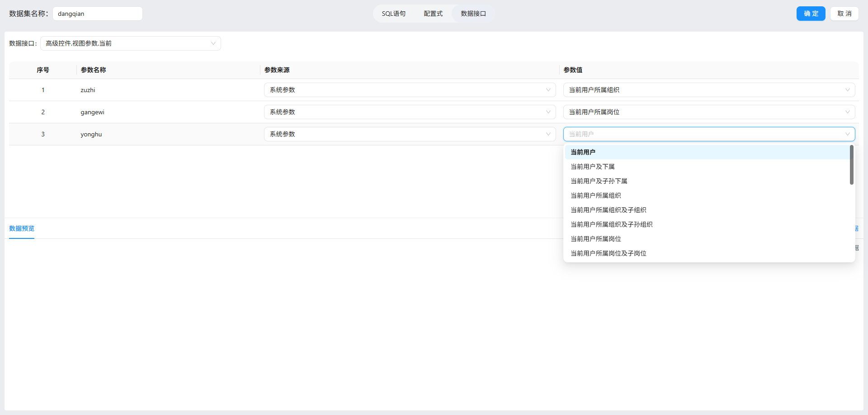
Task: Choose 当前用户及子孙下属 option
Action: pyautogui.click(x=599, y=181)
